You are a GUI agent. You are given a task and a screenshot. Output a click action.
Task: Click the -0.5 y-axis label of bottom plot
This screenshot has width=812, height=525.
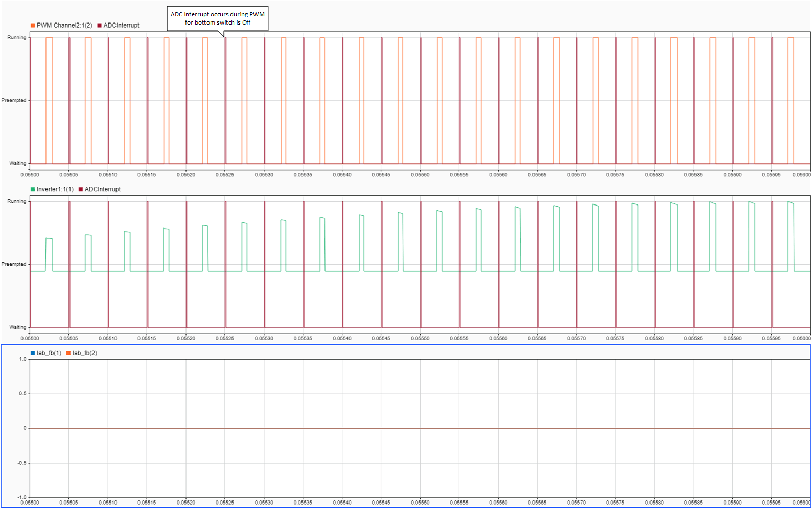pos(22,463)
